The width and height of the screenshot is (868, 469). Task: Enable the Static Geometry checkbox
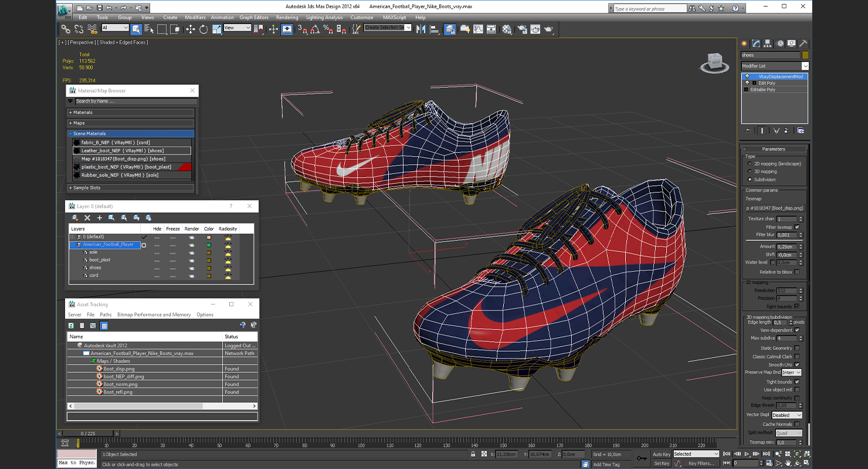coord(796,348)
